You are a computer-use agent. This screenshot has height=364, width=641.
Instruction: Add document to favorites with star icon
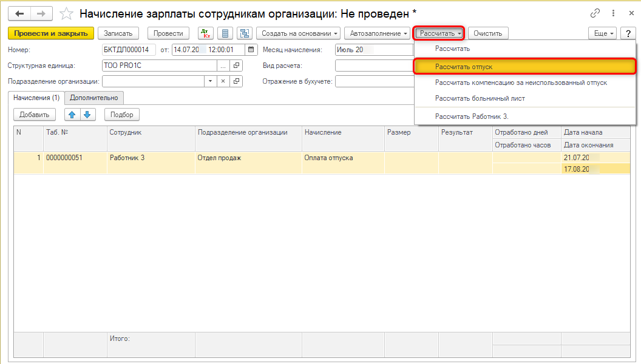(x=67, y=13)
